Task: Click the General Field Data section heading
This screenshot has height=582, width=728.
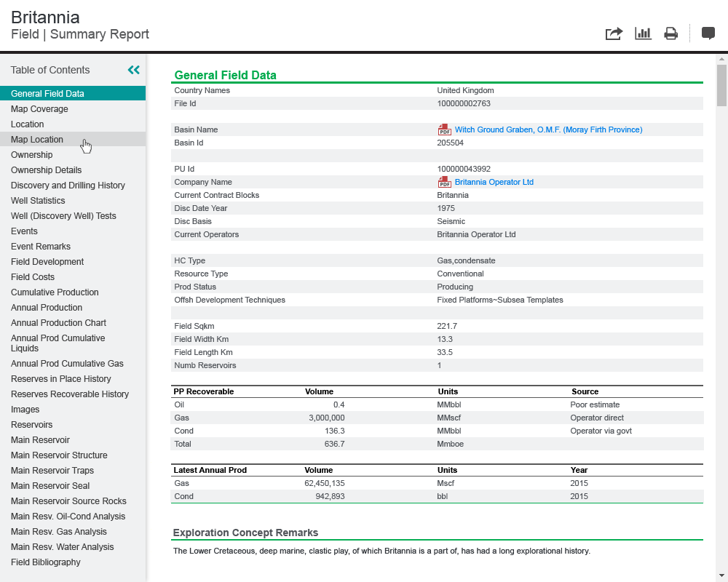Action: click(x=225, y=75)
